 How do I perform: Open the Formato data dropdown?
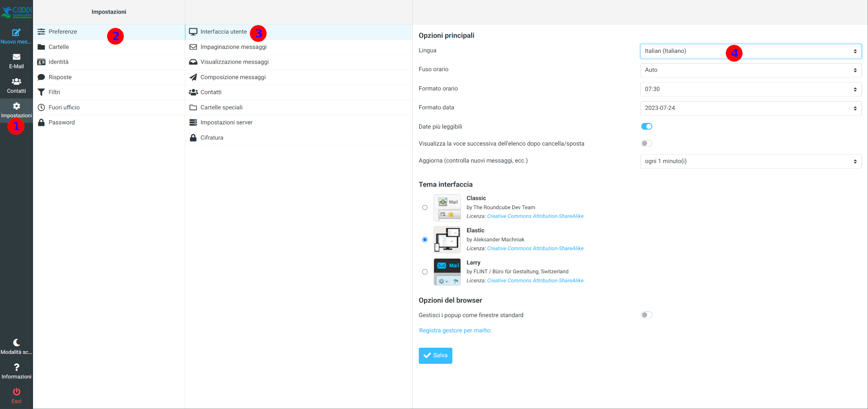click(750, 108)
